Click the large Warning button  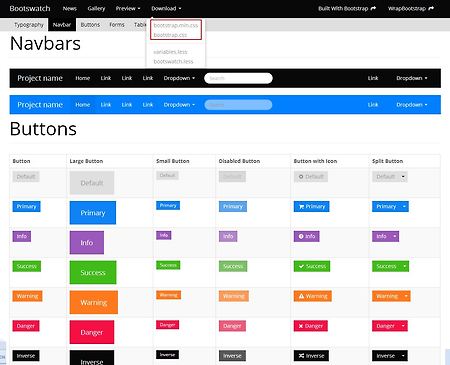pos(94,302)
